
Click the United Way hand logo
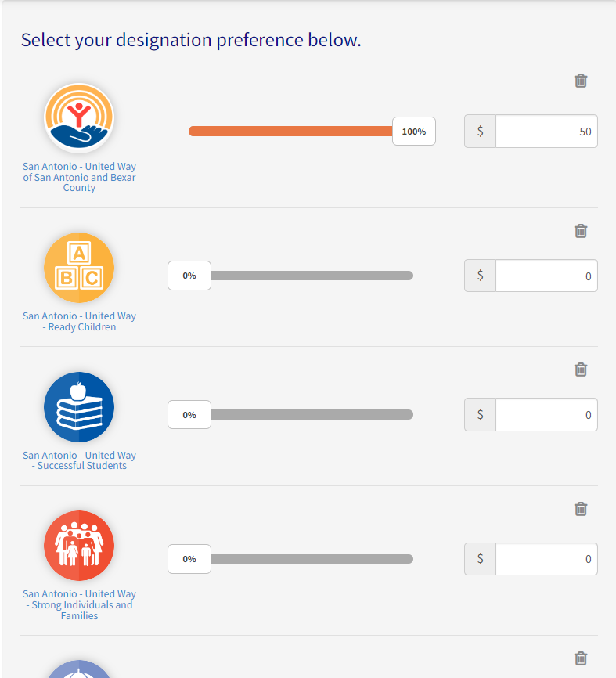[79, 118]
